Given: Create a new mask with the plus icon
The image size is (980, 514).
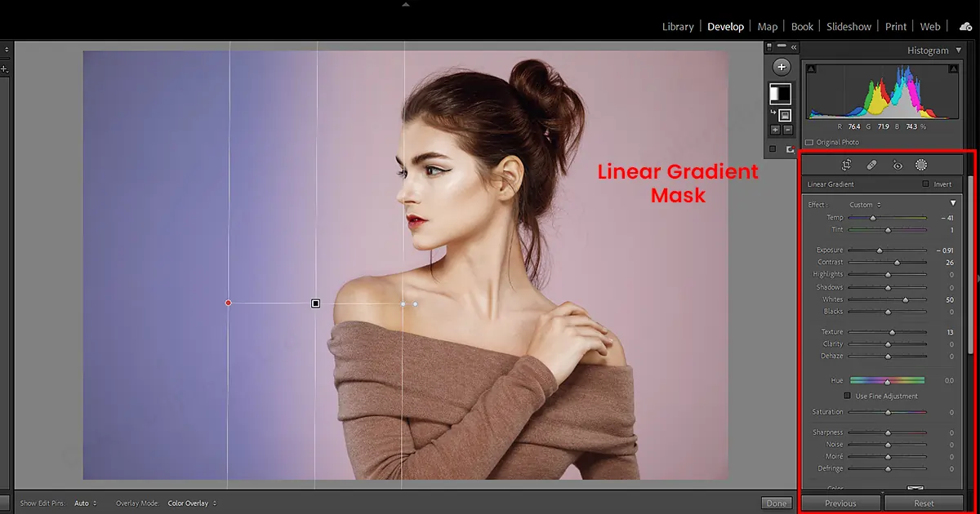Looking at the screenshot, I should [x=782, y=67].
